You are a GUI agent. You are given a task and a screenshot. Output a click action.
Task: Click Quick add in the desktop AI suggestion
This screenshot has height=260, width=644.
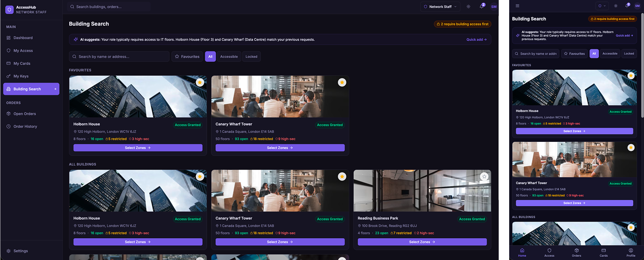tap(476, 40)
